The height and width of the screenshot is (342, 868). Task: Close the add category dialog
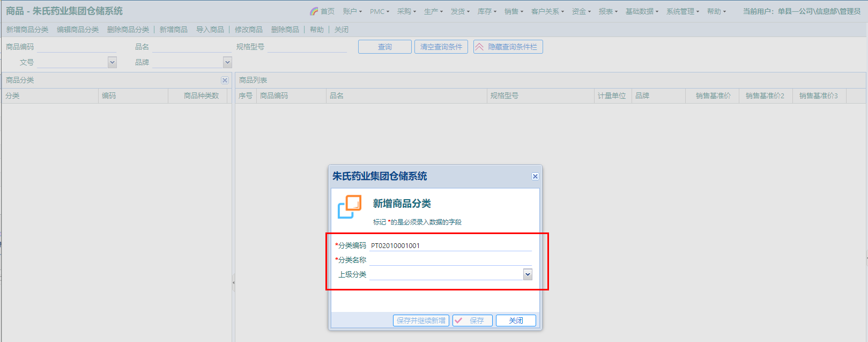tap(535, 177)
